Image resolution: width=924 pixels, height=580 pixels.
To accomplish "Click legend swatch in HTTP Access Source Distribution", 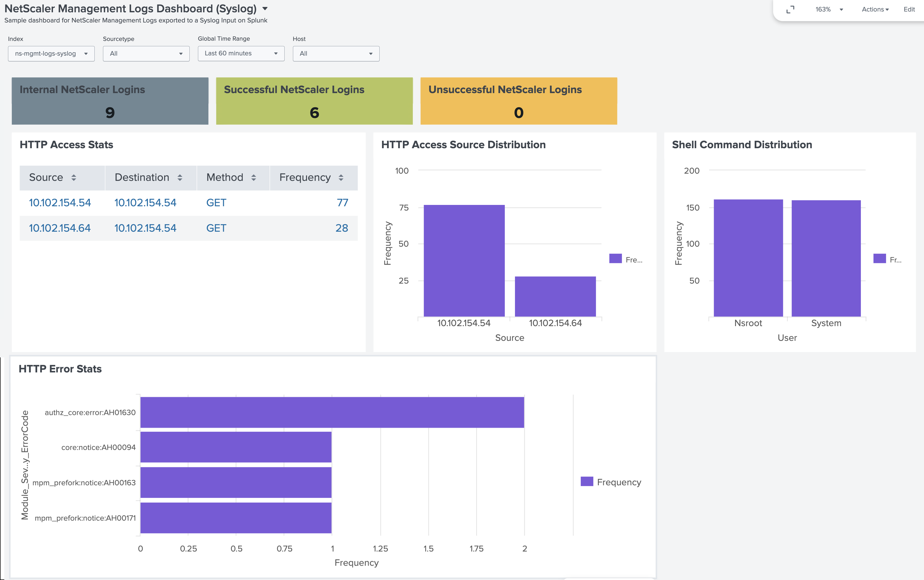I will click(615, 258).
